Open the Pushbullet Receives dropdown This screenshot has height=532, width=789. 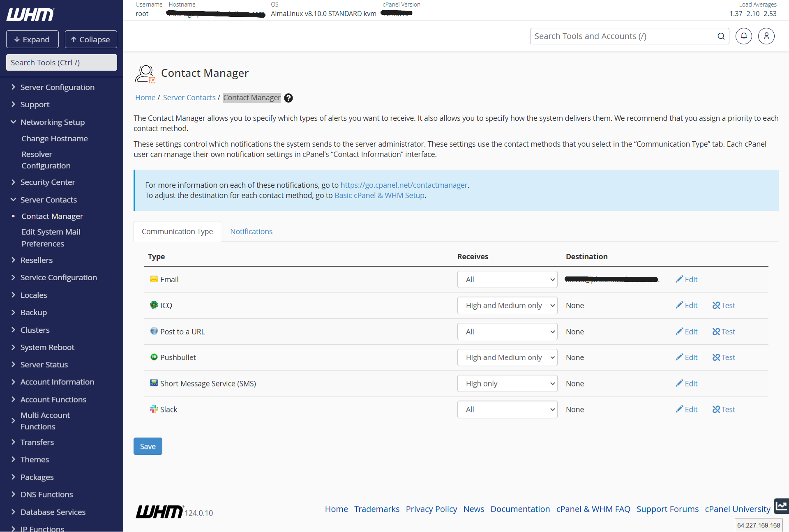[507, 357]
